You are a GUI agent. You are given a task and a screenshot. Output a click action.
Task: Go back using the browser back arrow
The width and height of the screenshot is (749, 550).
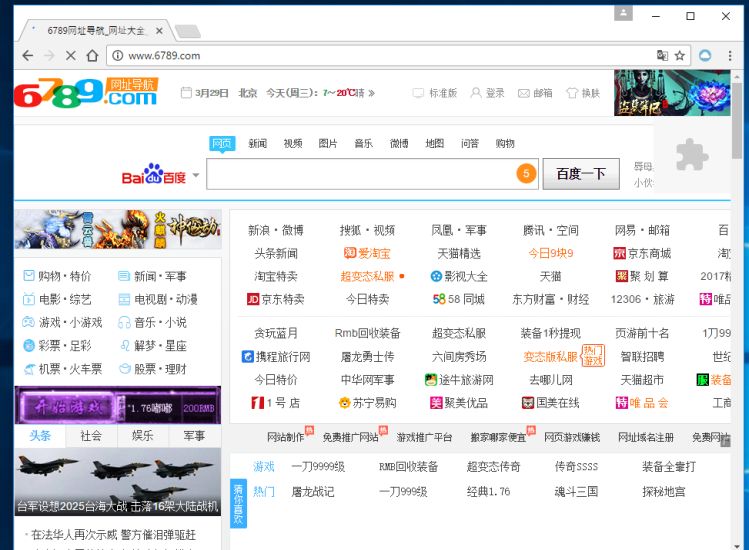point(28,55)
